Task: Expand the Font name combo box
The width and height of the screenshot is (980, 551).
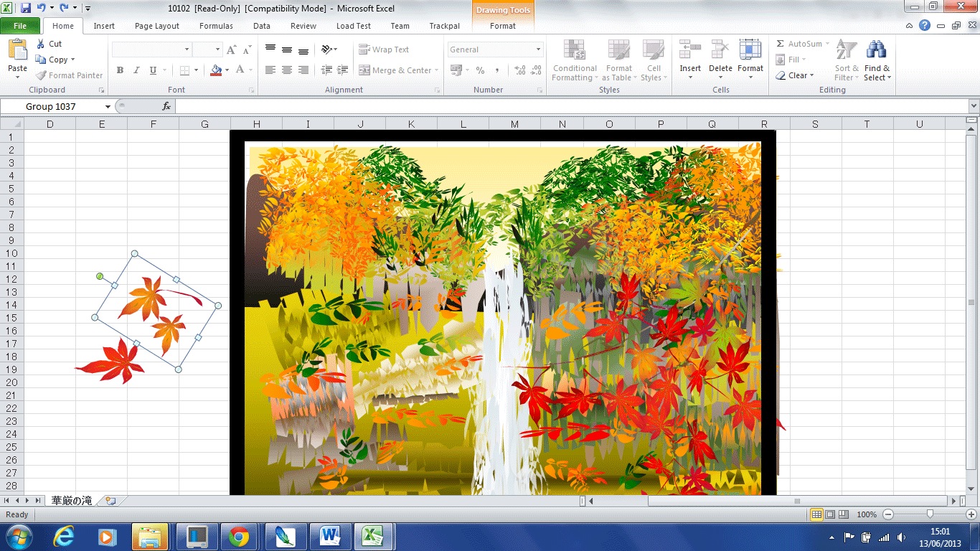Action: click(x=187, y=50)
